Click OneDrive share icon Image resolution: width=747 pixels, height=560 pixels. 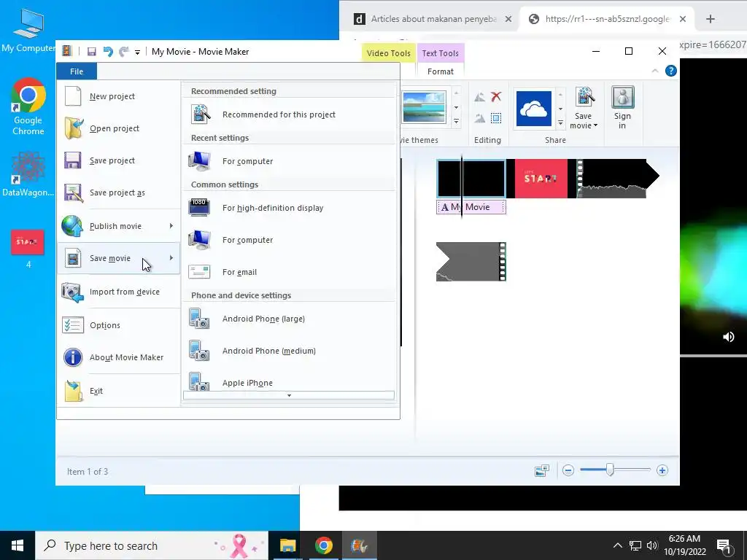533,108
